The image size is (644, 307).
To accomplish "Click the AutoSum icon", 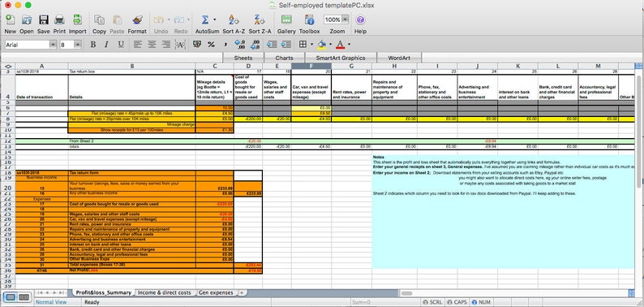I will (x=205, y=19).
